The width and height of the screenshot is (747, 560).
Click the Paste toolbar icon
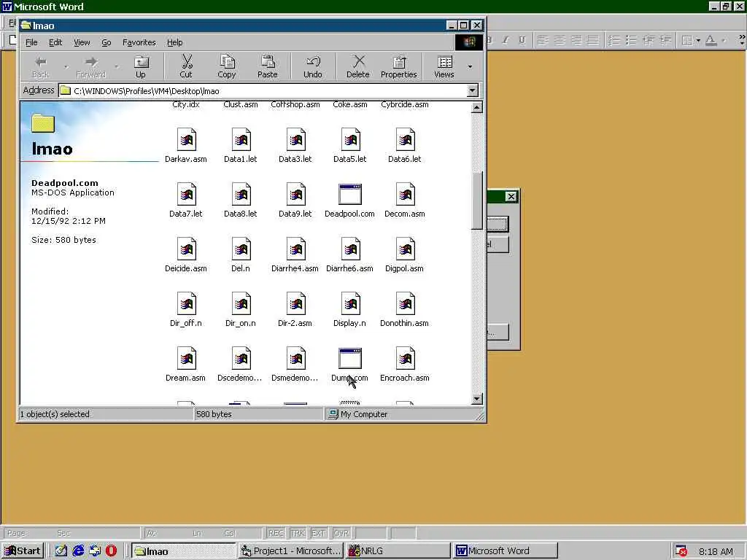point(267,66)
